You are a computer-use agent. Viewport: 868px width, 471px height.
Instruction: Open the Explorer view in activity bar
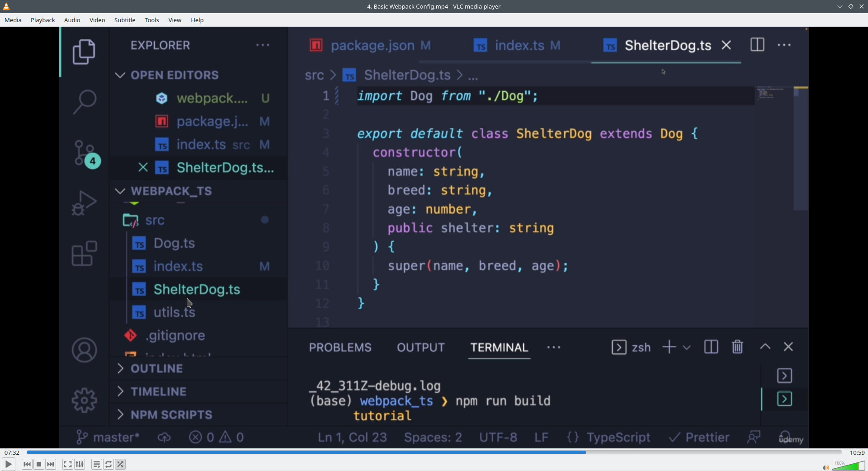coord(84,52)
